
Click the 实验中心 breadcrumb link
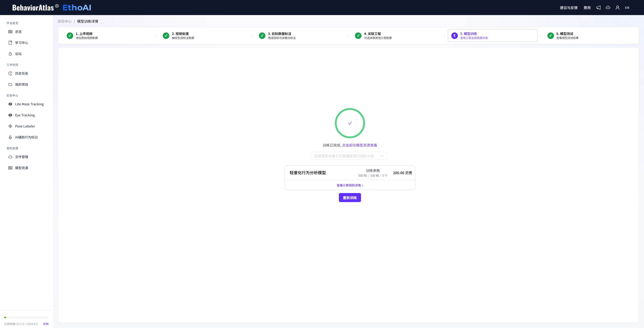click(65, 21)
